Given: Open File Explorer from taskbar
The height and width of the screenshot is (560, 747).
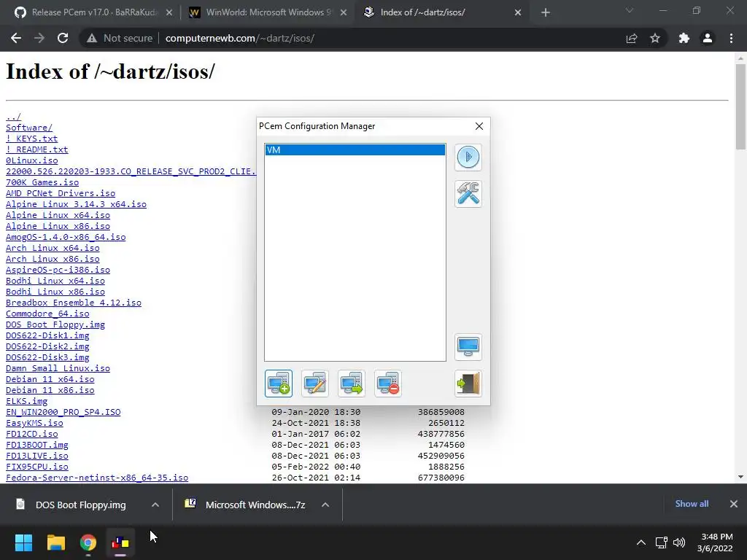Looking at the screenshot, I should click(x=55, y=542).
